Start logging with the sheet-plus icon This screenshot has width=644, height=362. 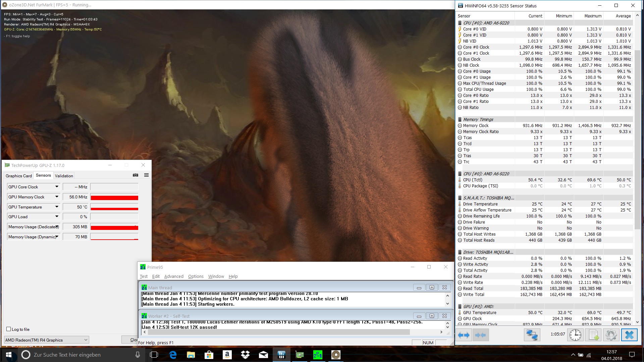point(593,335)
